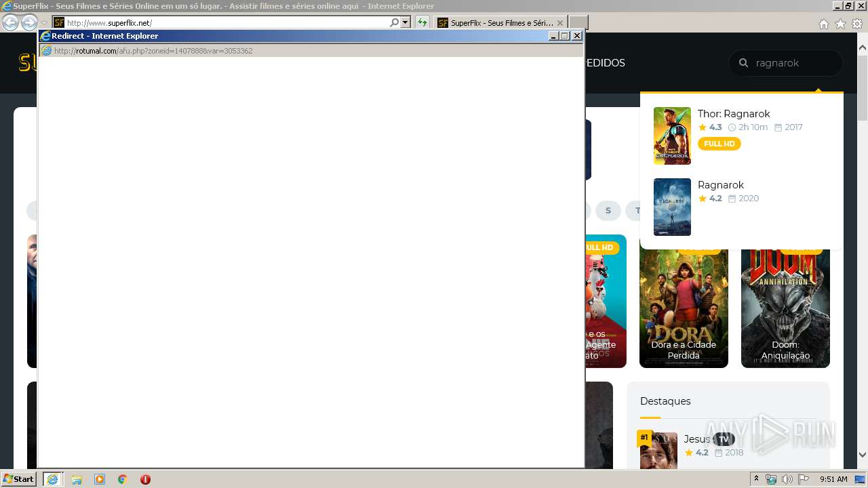
Task: Click the Destaques heading
Action: (x=665, y=401)
